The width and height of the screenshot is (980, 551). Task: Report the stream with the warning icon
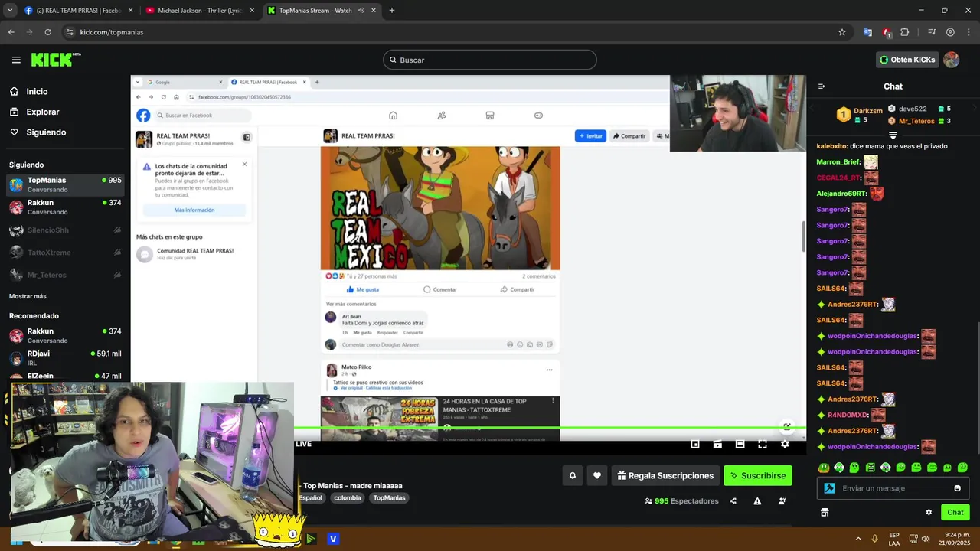[757, 501]
